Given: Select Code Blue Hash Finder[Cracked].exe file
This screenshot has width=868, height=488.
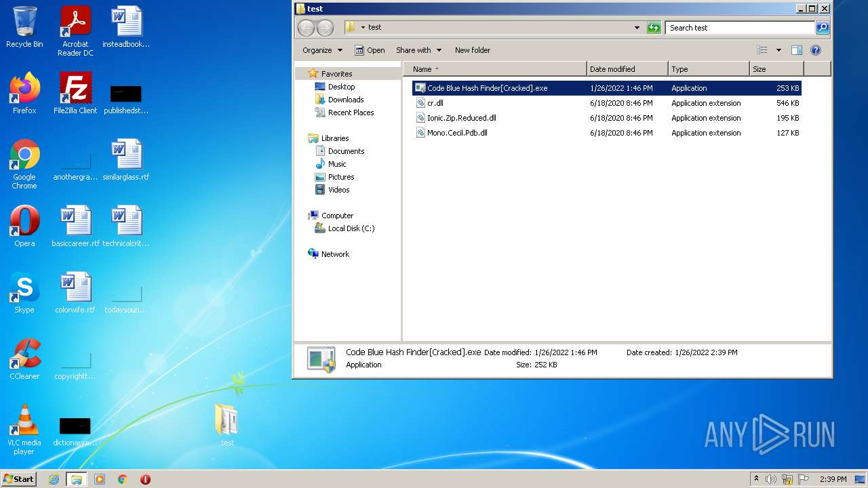Looking at the screenshot, I should pyautogui.click(x=607, y=88).
